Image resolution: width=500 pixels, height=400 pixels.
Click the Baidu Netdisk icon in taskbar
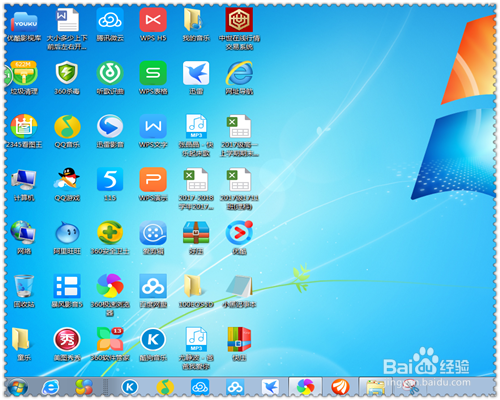(235, 387)
